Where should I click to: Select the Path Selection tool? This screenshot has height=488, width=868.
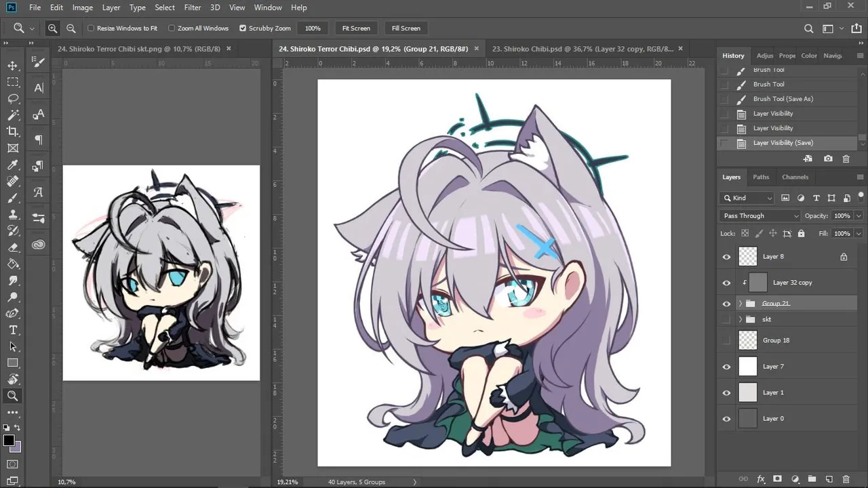click(x=13, y=346)
